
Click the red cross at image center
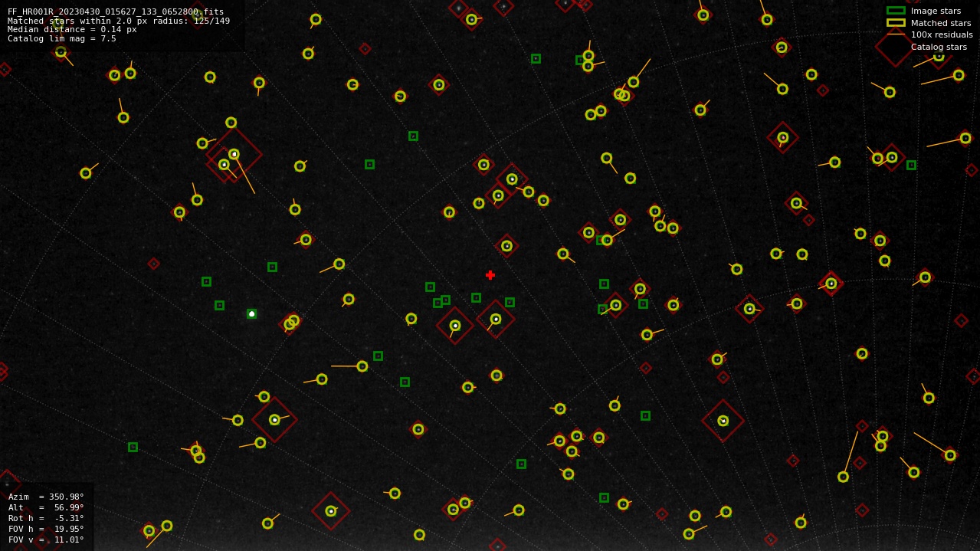(490, 275)
